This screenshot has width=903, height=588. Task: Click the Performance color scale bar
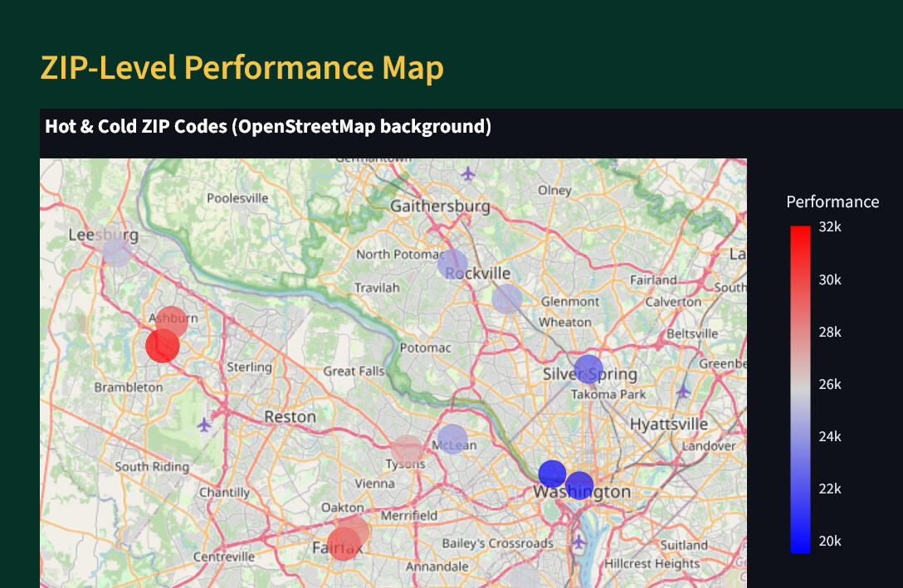[800, 389]
